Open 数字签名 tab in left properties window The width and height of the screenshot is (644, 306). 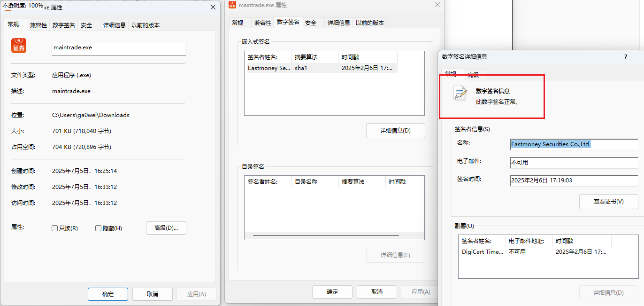pos(64,25)
